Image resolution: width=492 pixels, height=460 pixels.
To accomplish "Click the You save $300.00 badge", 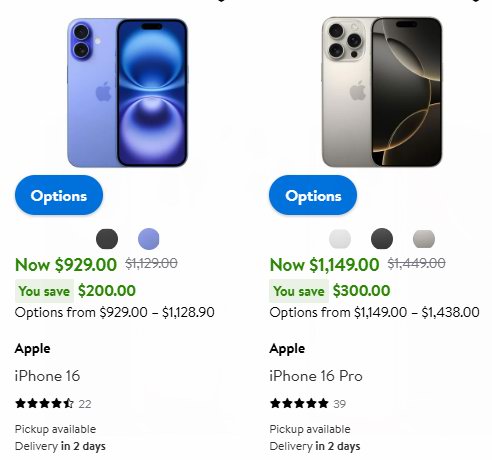I will tap(330, 291).
